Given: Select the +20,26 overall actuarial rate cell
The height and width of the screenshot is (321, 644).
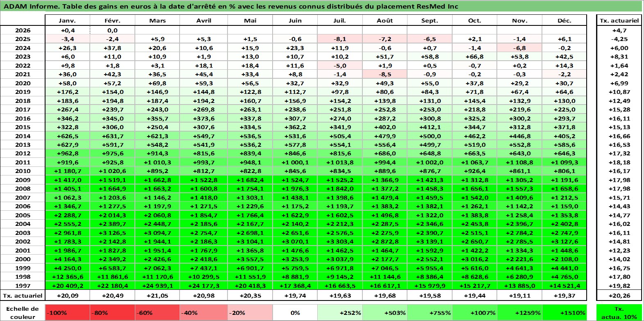Looking at the screenshot, I should [619, 296].
